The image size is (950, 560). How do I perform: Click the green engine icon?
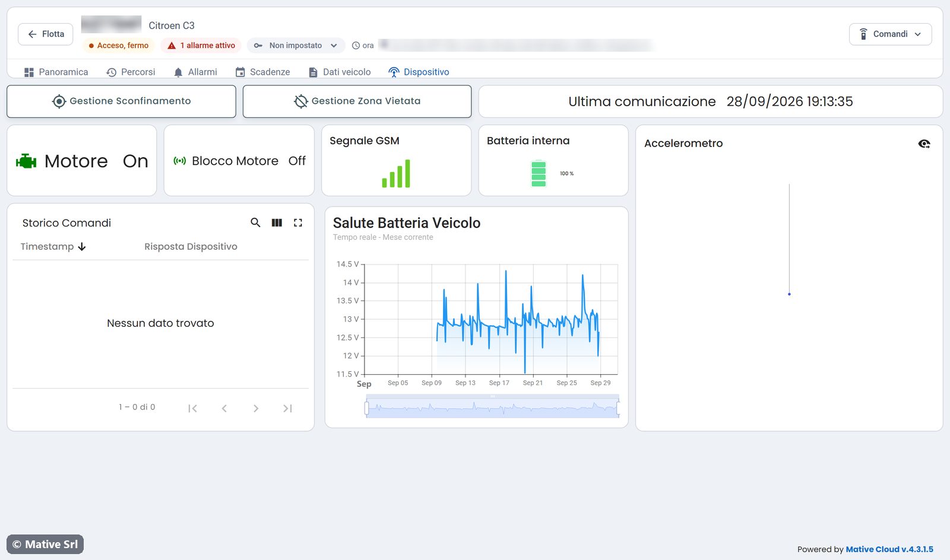[26, 161]
